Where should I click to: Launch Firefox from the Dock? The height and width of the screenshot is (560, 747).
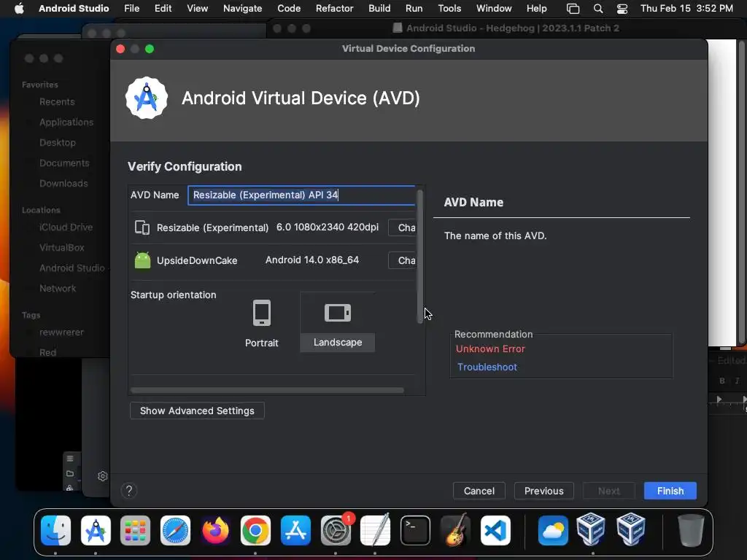coord(215,531)
